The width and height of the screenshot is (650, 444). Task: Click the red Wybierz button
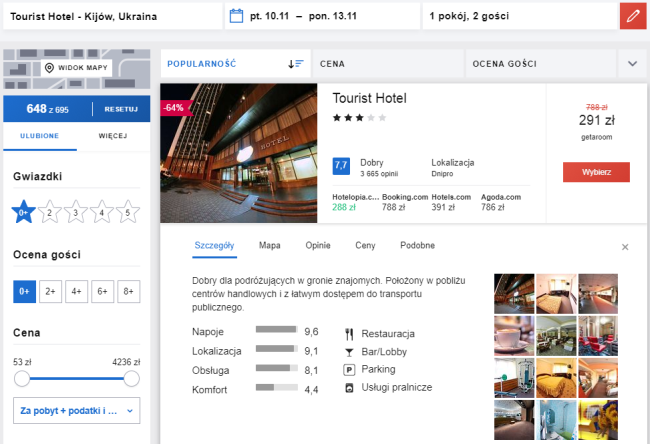click(x=596, y=172)
